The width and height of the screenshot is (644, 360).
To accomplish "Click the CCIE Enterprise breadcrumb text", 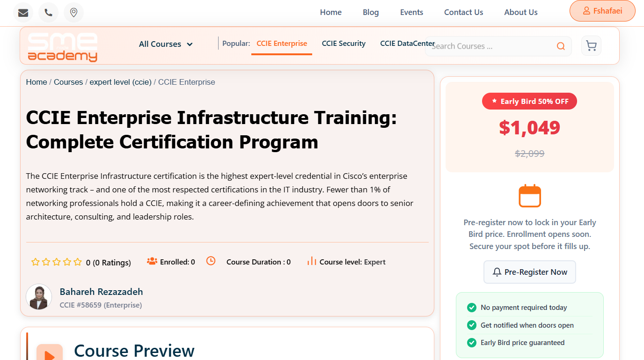I will (x=187, y=82).
